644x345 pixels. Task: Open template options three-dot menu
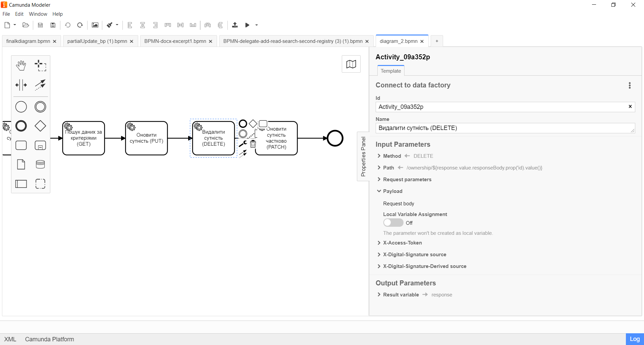pos(630,85)
